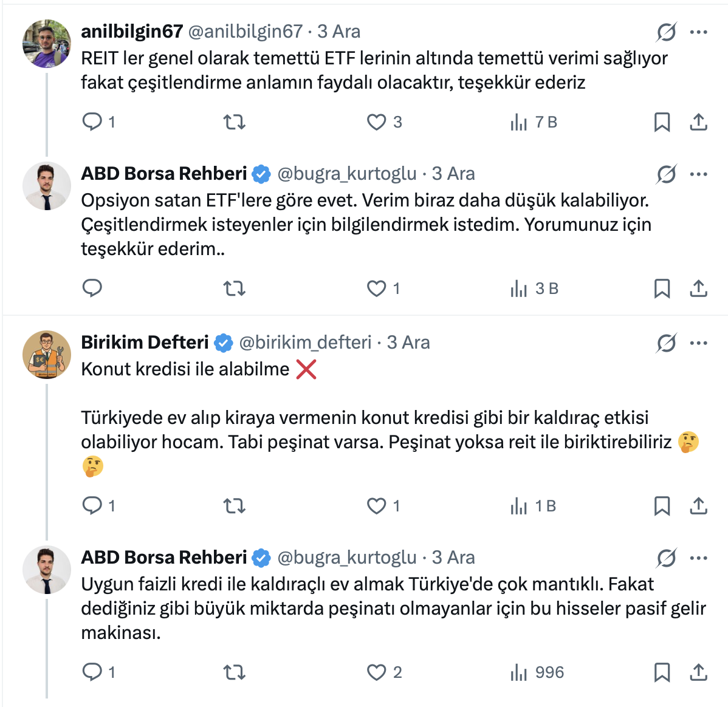Bookmark the 'Uygun faizli kredi' reply
Screen dimensions: 728x707
click(662, 672)
